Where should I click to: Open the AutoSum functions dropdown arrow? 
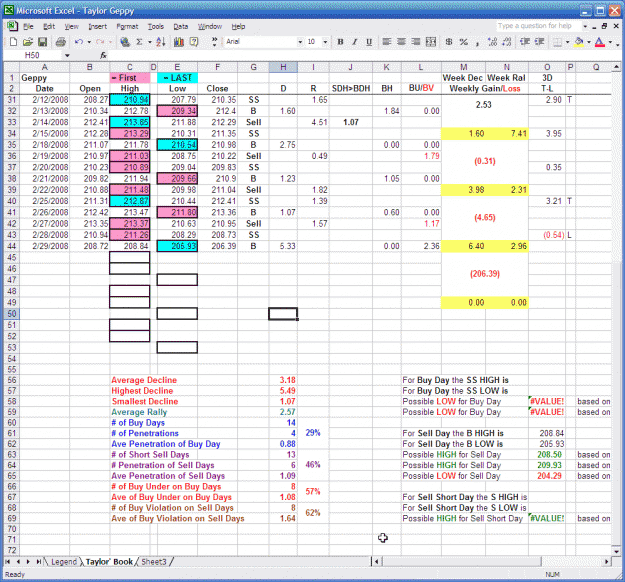(x=149, y=42)
